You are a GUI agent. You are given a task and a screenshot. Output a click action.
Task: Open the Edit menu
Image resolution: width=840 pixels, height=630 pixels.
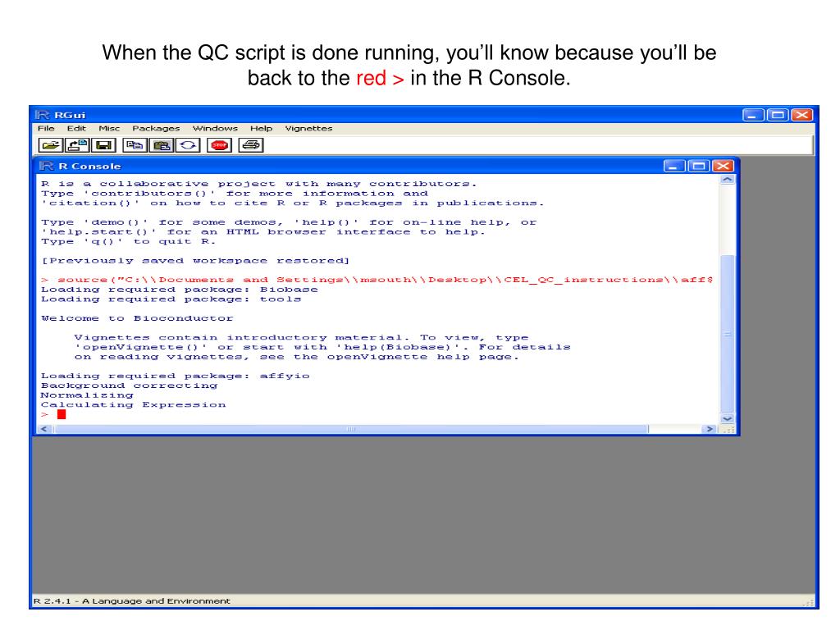point(76,129)
